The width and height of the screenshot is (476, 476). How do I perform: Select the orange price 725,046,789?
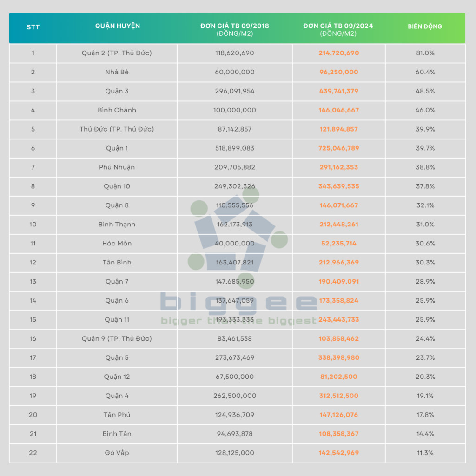(339, 148)
